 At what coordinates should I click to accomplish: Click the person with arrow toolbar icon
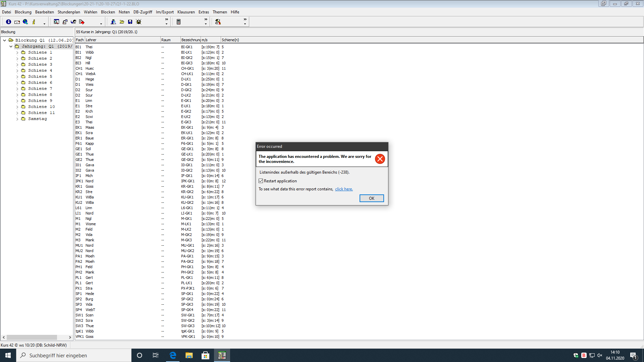73,22
